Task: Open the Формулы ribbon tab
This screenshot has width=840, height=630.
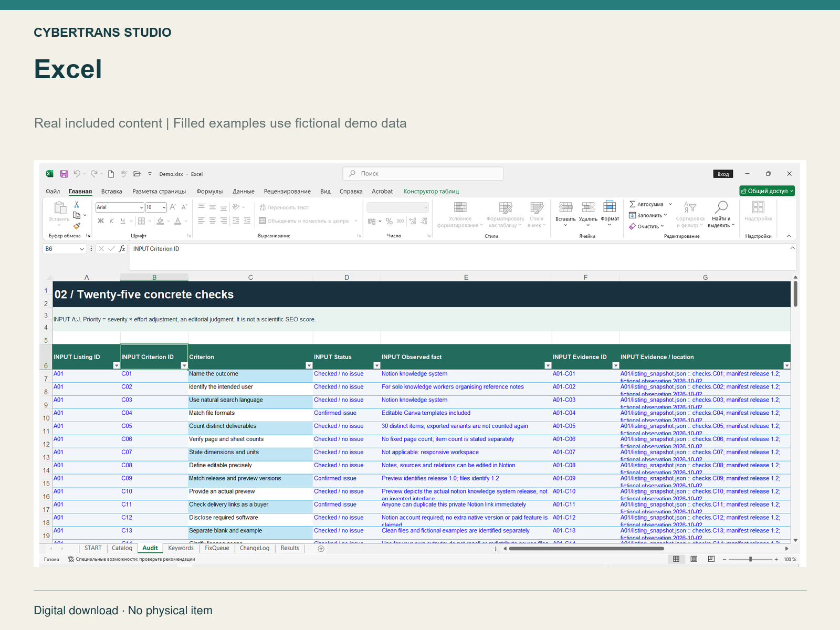Action: click(209, 191)
